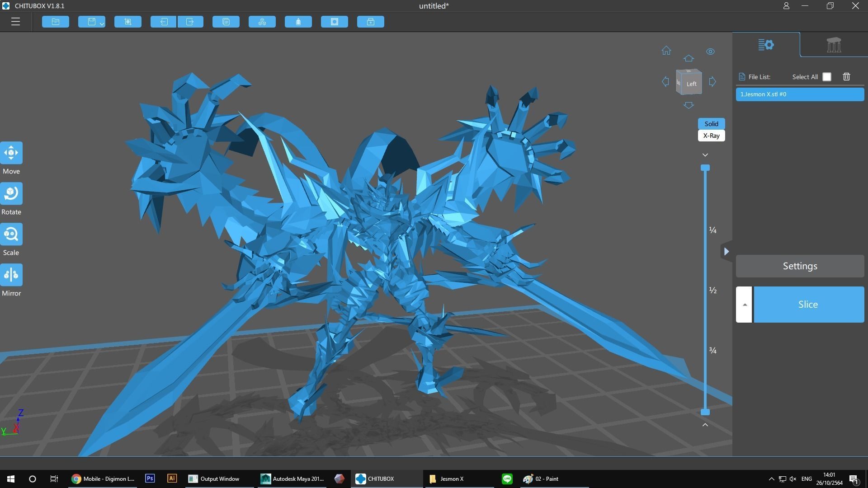The image size is (868, 488).
Task: Click the hollow bottle-shaped toolbar icon
Action: (298, 22)
